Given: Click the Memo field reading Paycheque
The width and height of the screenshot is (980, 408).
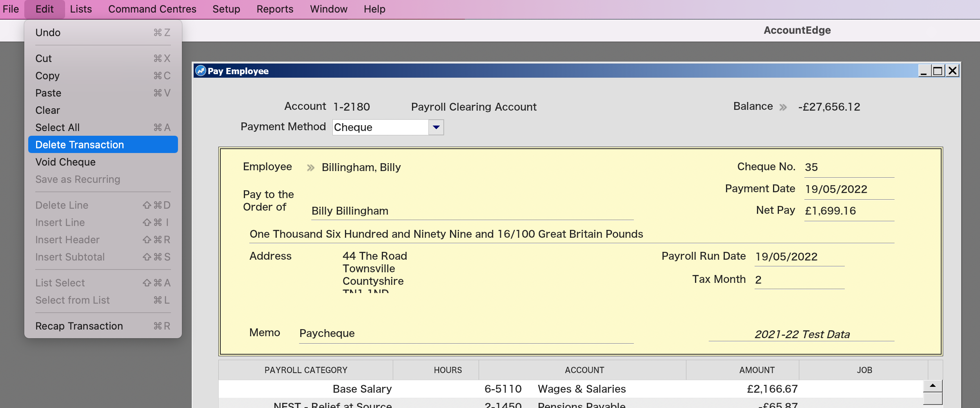Looking at the screenshot, I should point(466,333).
